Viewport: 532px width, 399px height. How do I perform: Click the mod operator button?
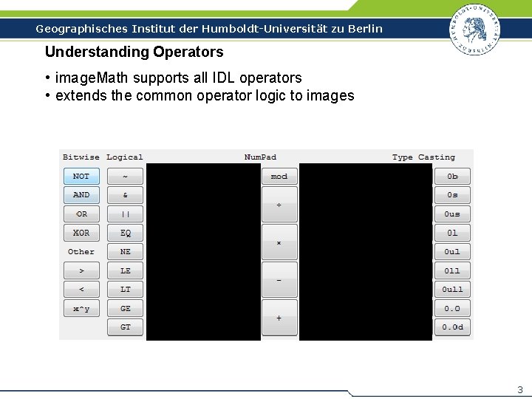279,177
